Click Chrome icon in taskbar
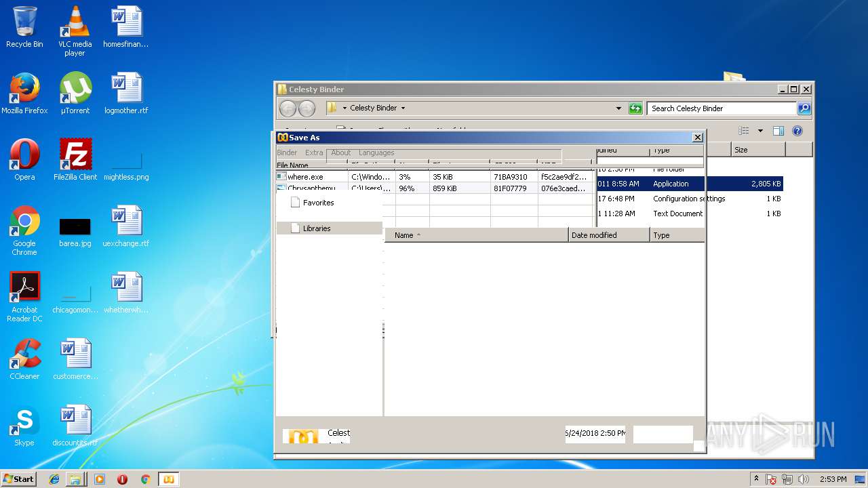Screen dimensions: 868x488 point(145,479)
